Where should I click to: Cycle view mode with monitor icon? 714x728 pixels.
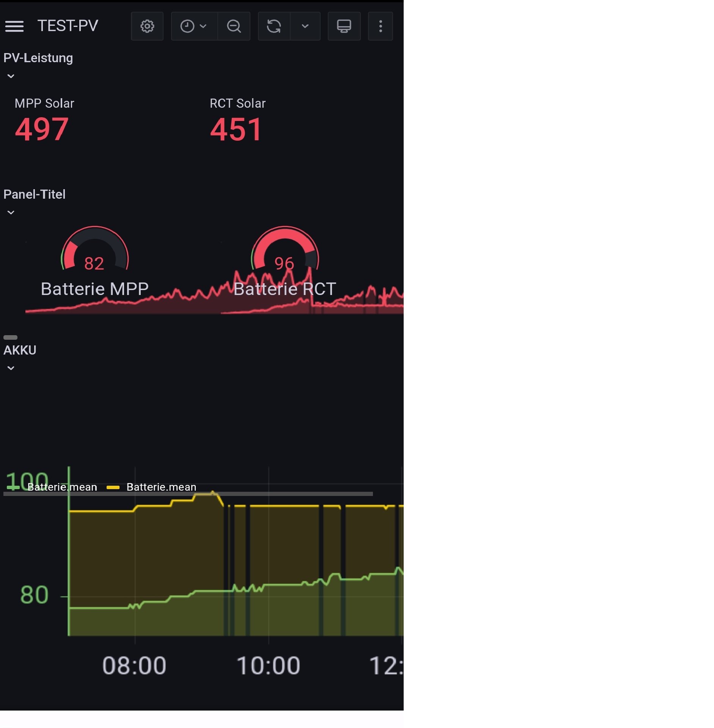pyautogui.click(x=344, y=26)
